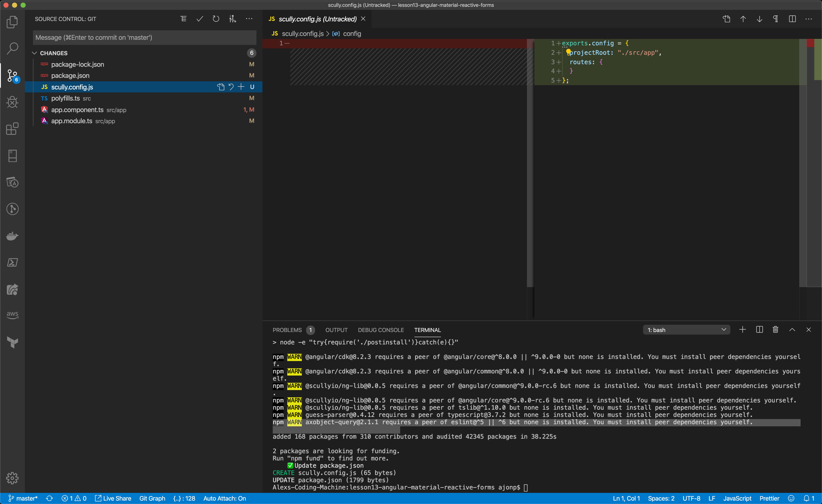Stage changes for scully.config.js

pyautogui.click(x=241, y=87)
